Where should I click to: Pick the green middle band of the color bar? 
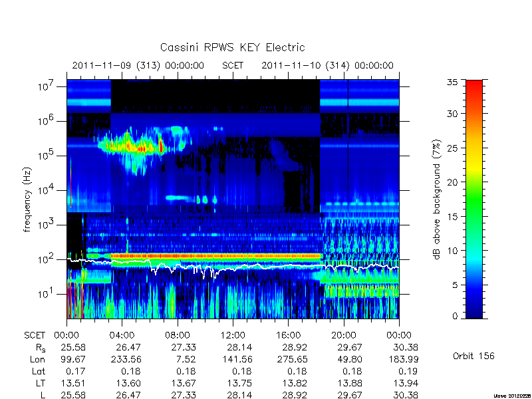(474, 200)
